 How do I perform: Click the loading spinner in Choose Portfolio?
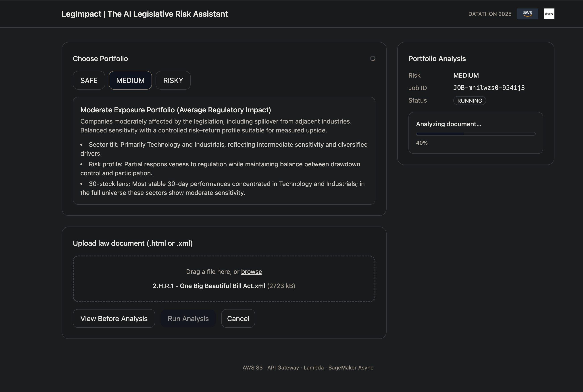click(x=373, y=58)
